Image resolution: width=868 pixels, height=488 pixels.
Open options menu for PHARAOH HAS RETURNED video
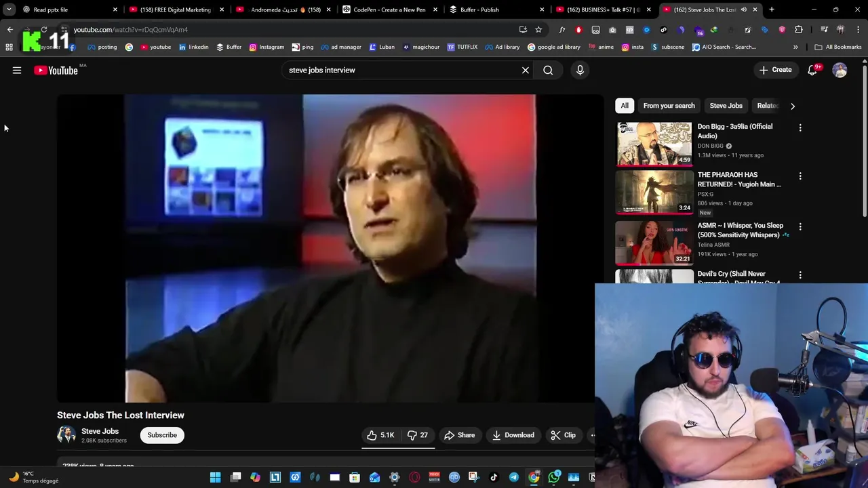pyautogui.click(x=800, y=176)
